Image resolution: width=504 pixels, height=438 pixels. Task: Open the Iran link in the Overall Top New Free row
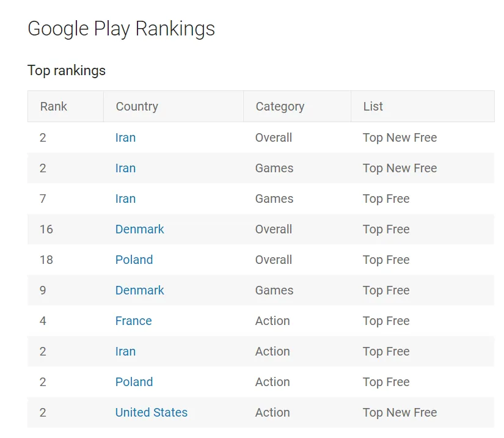pos(125,137)
